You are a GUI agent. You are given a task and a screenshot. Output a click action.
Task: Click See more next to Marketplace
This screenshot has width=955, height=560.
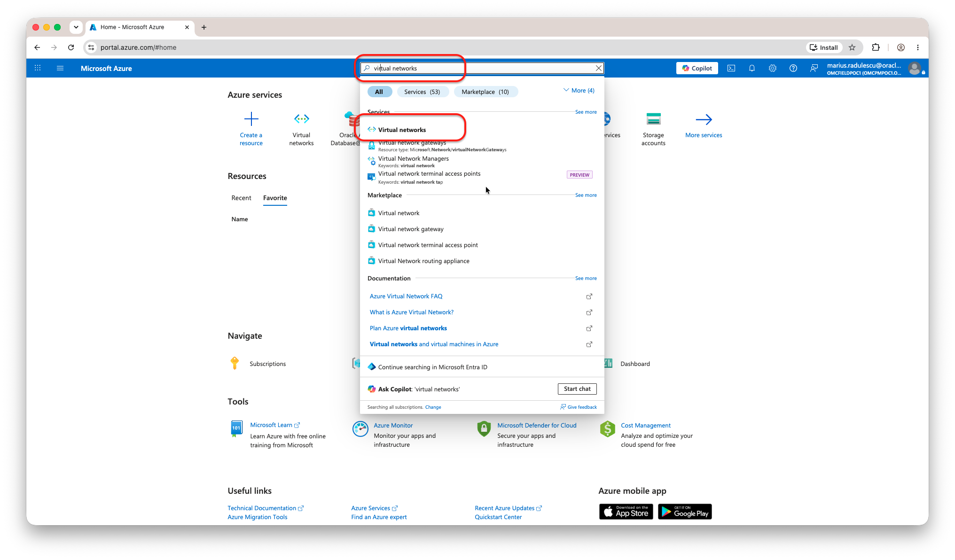pyautogui.click(x=586, y=195)
